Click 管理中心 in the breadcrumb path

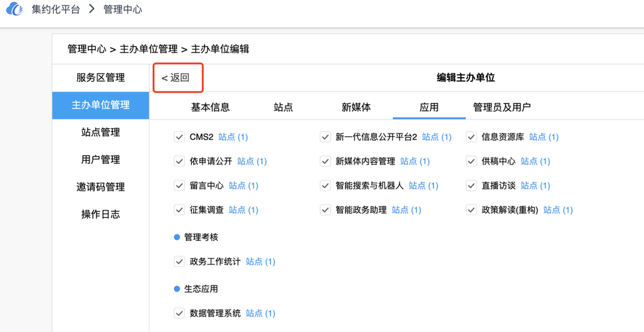click(87, 49)
